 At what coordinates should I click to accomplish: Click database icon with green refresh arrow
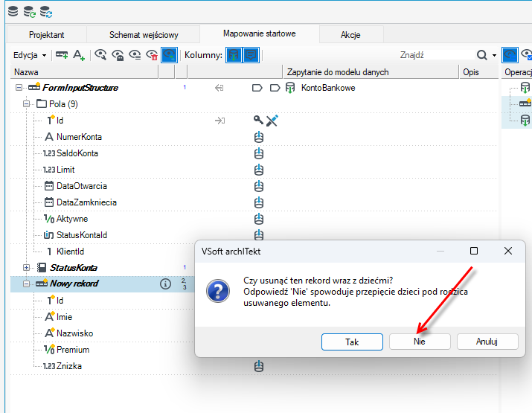30,12
